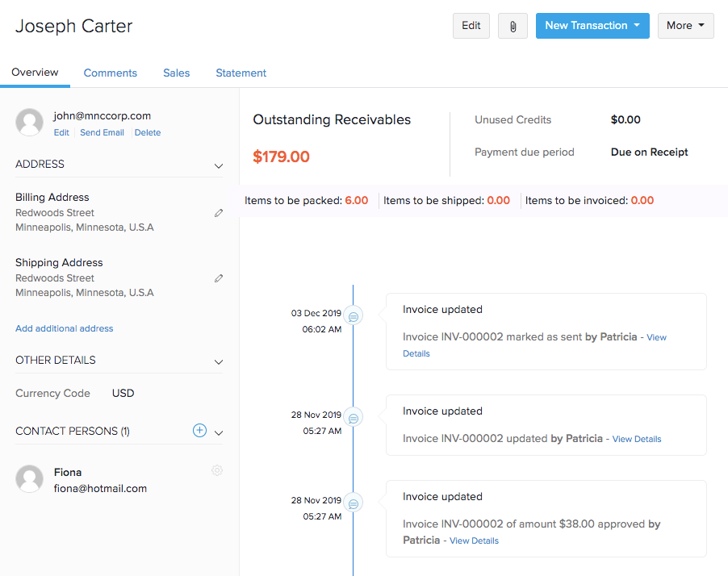Click the Send Email link under john@mnccorp.com
This screenshot has width=728, height=576.
pos(102,131)
